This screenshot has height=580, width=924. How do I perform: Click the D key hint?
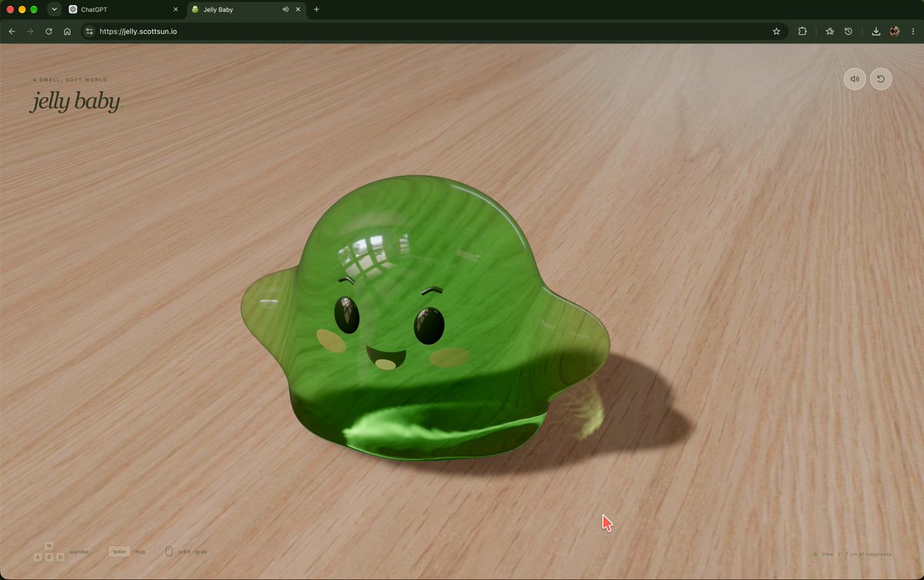[60, 557]
